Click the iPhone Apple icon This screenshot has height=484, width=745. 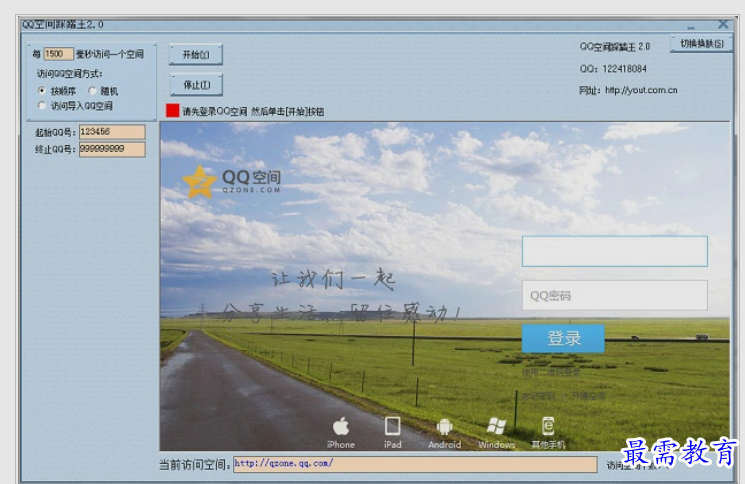(341, 427)
